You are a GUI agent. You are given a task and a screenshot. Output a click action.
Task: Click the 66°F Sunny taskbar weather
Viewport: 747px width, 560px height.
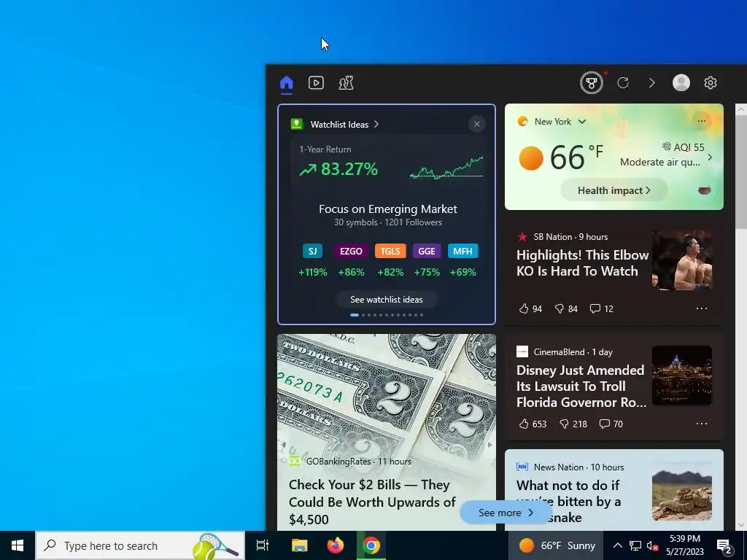(x=557, y=545)
